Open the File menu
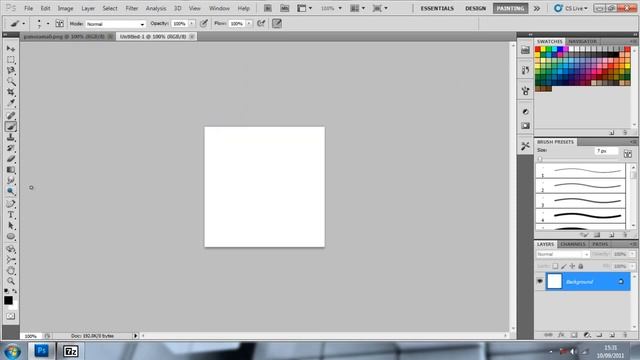640x360 pixels. (29, 8)
